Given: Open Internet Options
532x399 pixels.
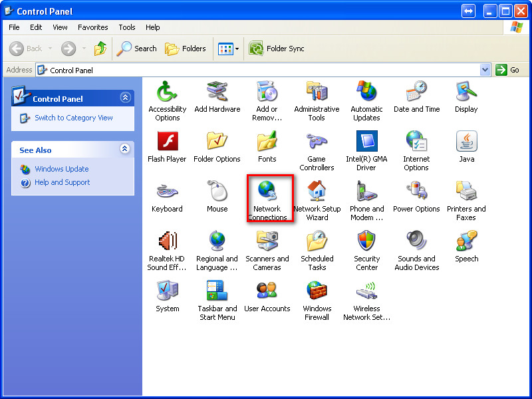Looking at the screenshot, I should tap(416, 151).
